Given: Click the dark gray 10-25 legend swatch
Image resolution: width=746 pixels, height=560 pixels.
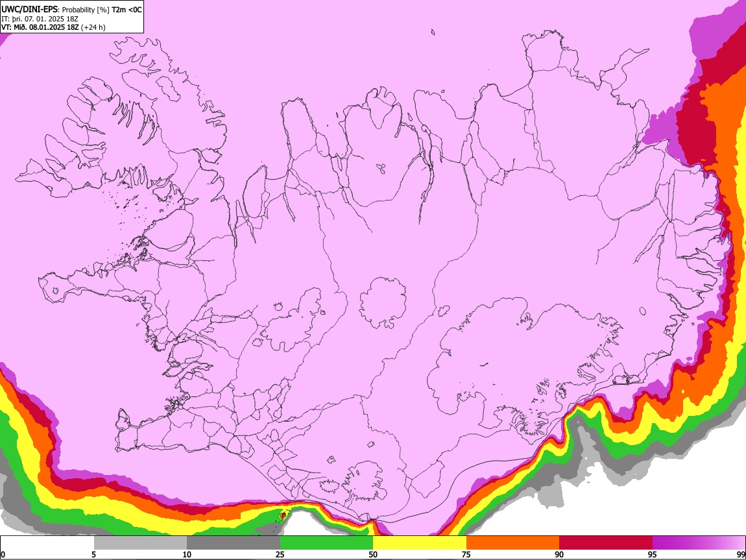Looking at the screenshot, I should click(x=234, y=543).
